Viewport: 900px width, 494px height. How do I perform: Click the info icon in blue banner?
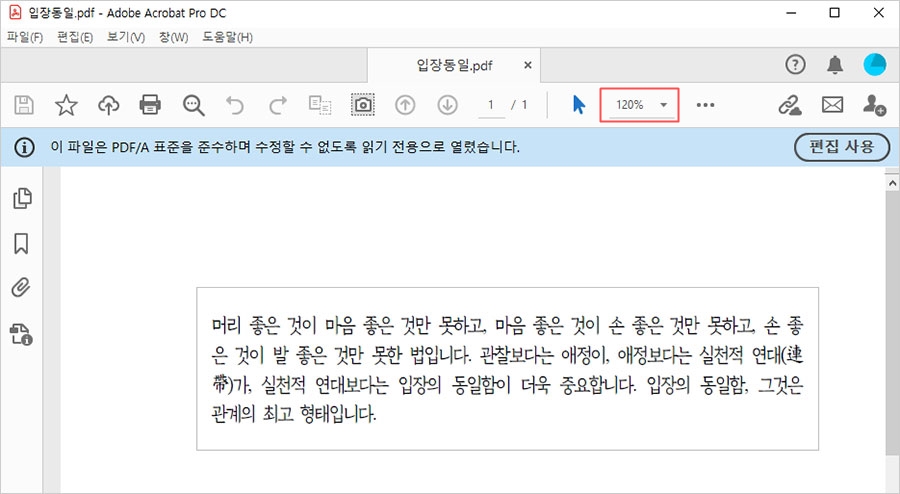[24, 147]
